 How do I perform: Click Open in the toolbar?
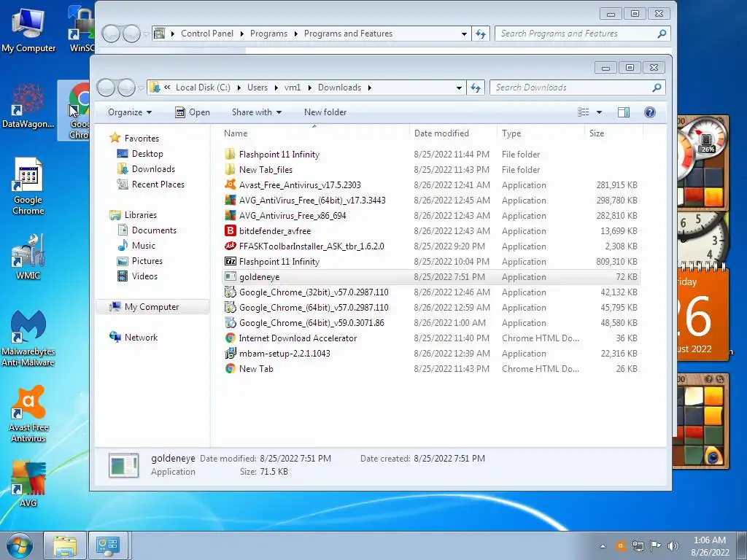pyautogui.click(x=193, y=112)
